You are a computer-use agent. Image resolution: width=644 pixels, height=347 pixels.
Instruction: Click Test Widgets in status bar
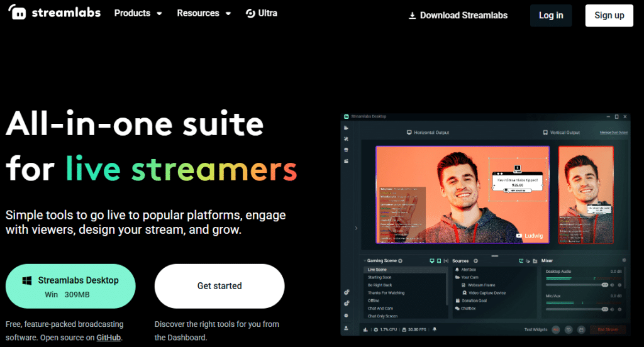536,329
